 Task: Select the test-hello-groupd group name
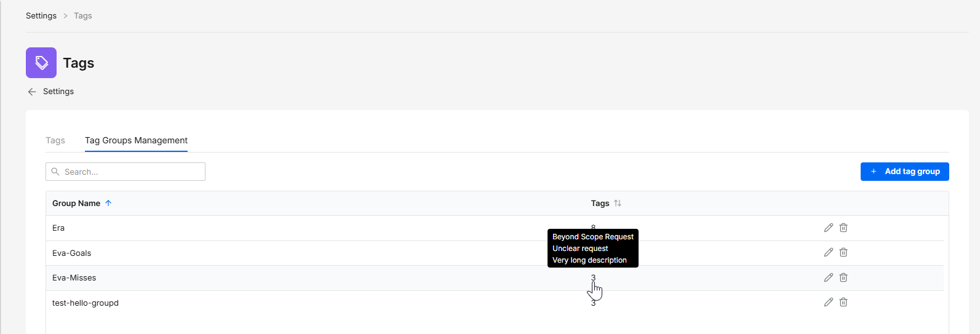coord(86,303)
